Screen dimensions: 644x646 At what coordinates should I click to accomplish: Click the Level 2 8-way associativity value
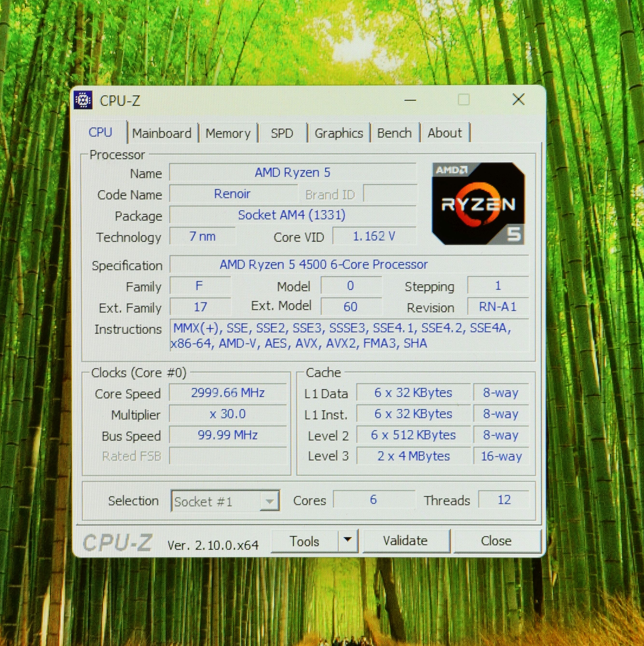point(501,435)
